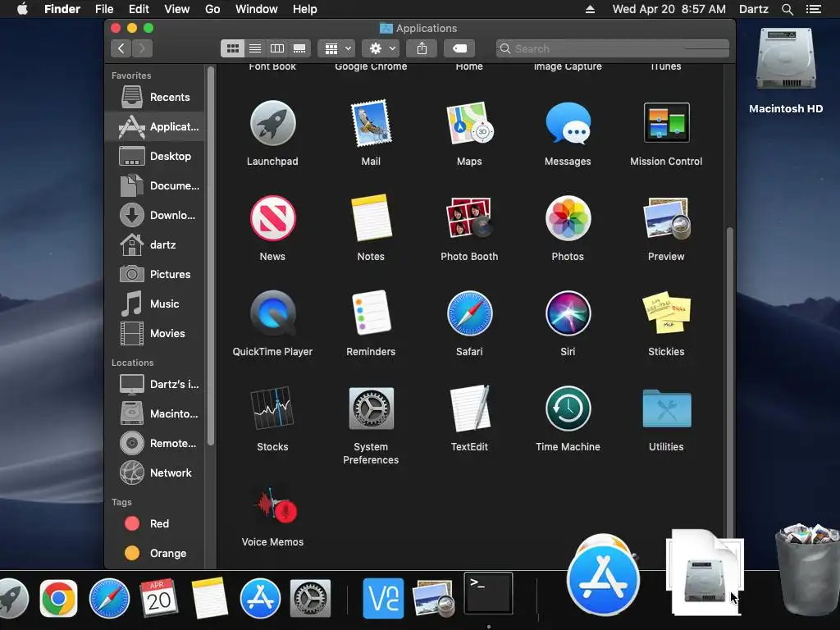Open the TextEdit app icon
The width and height of the screenshot is (840, 630).
click(469, 409)
